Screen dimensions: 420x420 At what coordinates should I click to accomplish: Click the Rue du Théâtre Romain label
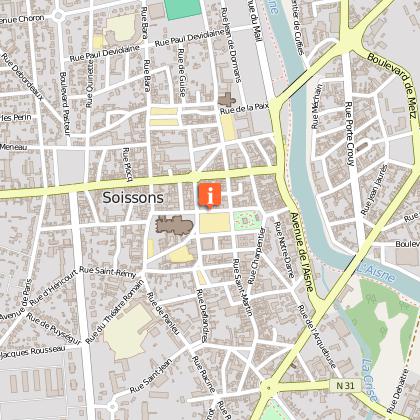pos(115,312)
